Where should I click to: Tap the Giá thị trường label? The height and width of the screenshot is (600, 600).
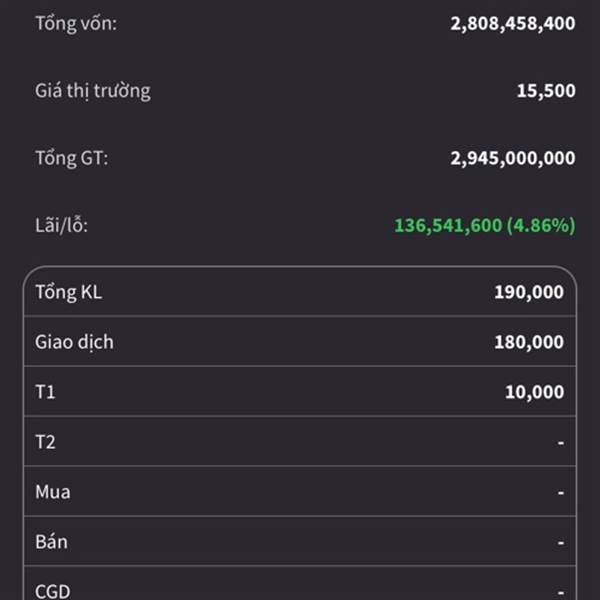(93, 91)
